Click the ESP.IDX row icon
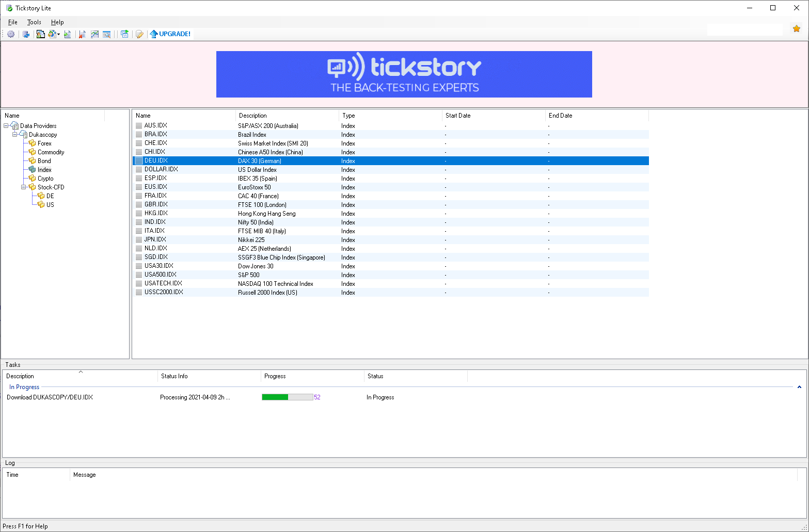Viewport: 809px width, 532px height. 139,179
